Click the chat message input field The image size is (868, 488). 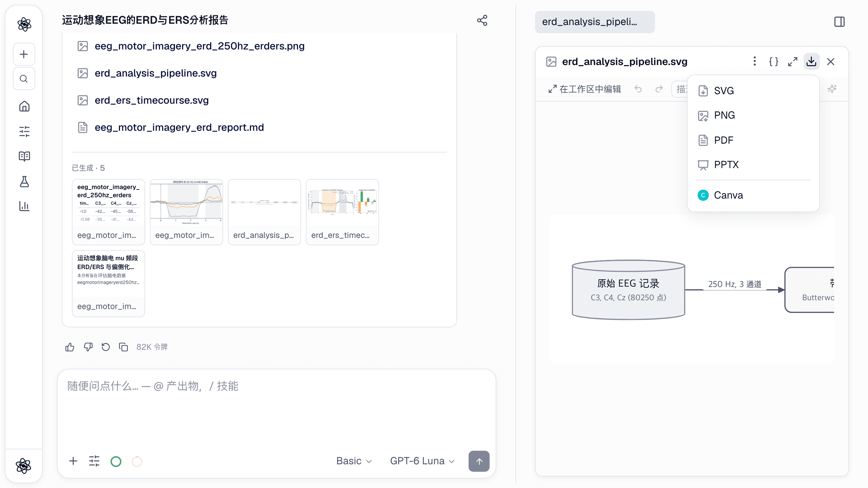point(276,407)
